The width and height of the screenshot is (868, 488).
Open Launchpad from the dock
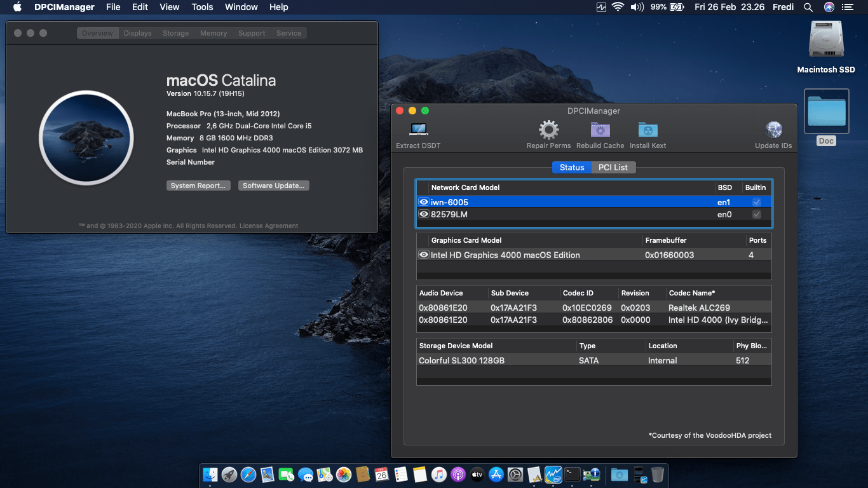[x=229, y=474]
